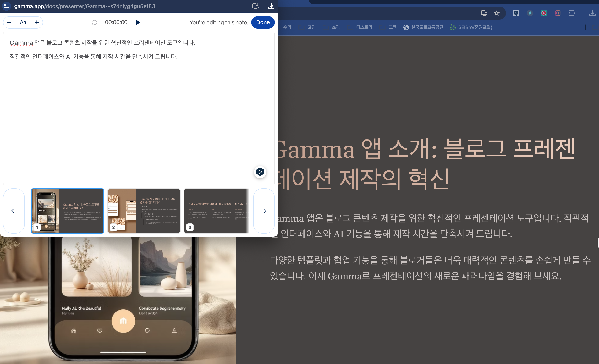599x364 pixels.
Task: Click the lightning bolt extension icon
Action: click(530, 13)
